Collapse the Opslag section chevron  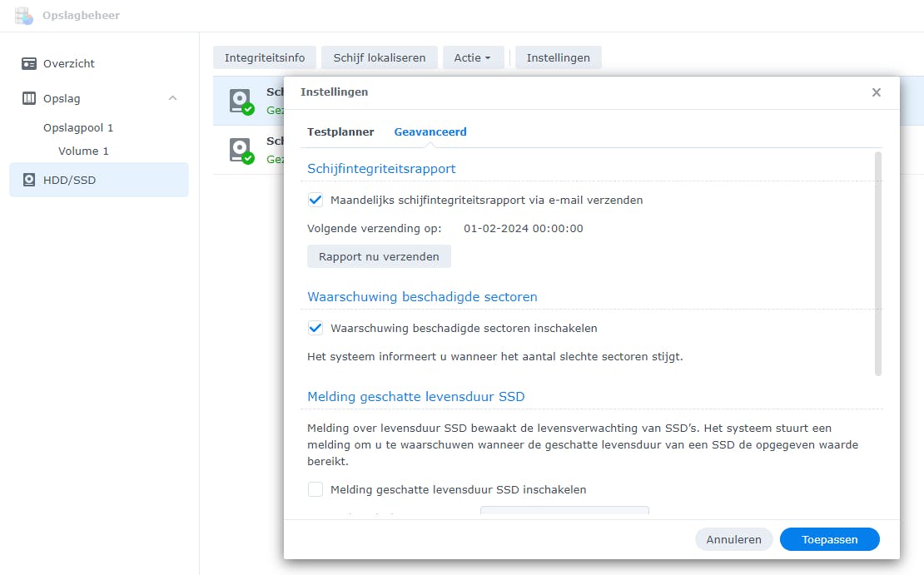pos(172,98)
